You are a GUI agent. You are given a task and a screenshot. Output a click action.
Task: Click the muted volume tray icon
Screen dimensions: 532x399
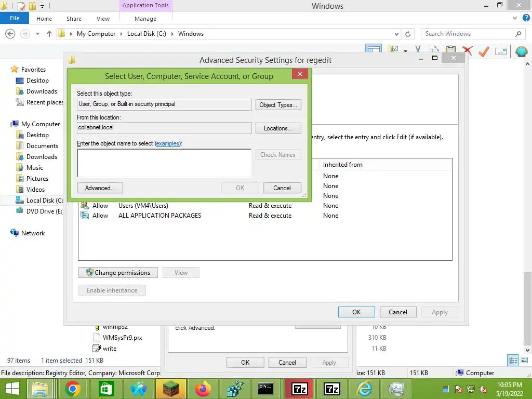(x=483, y=390)
